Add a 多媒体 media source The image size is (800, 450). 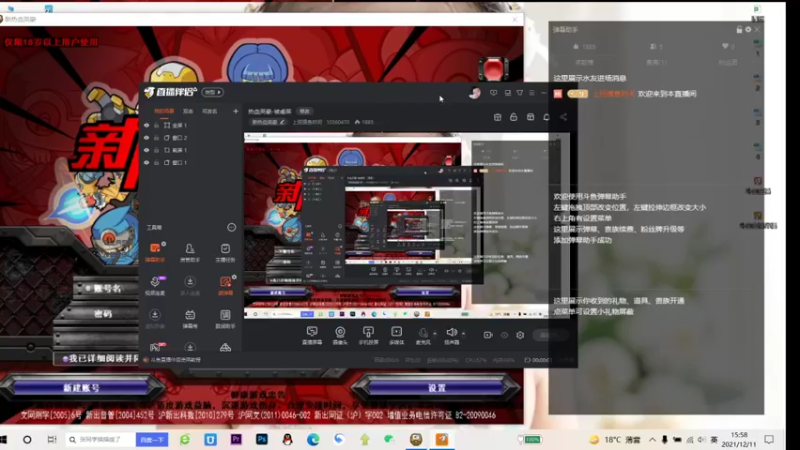[396, 335]
